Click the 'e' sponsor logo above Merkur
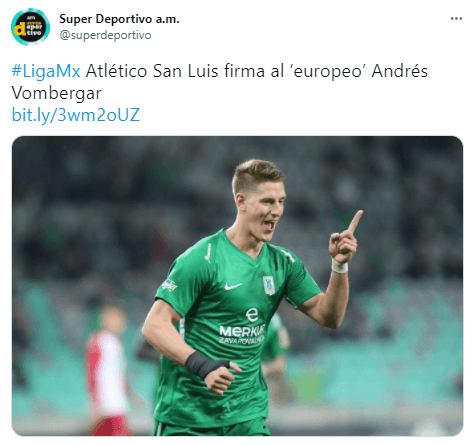This screenshot has width=476, height=445. point(252,314)
